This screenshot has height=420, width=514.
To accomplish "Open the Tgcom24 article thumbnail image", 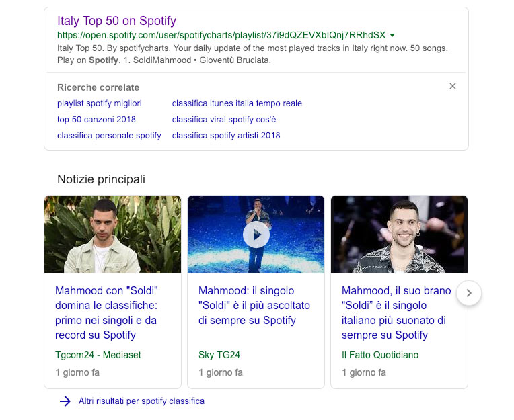I will 112,234.
